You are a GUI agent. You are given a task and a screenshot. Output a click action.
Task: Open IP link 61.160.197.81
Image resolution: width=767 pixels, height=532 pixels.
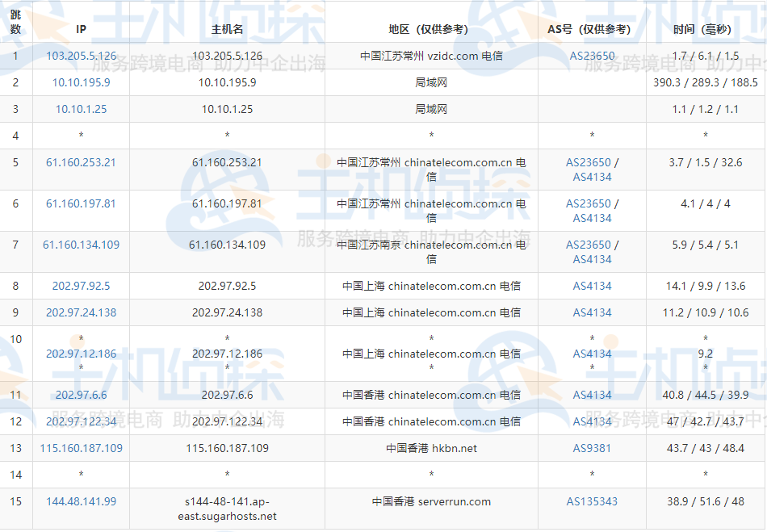(82, 203)
